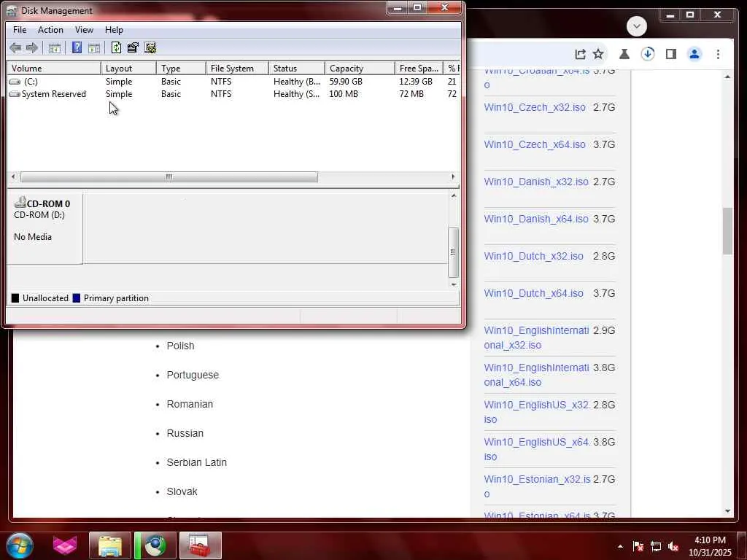
Task: Click the Forward arrow in Disk Management toolbar
Action: [32, 47]
